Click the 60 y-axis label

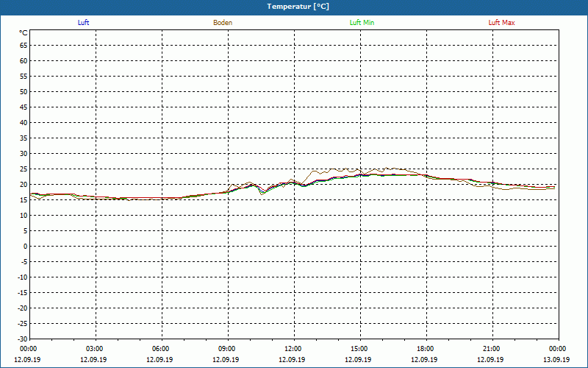(24, 61)
